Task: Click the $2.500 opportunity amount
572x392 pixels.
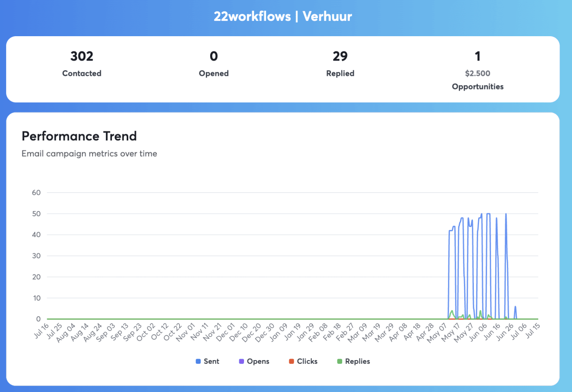Action: [478, 73]
